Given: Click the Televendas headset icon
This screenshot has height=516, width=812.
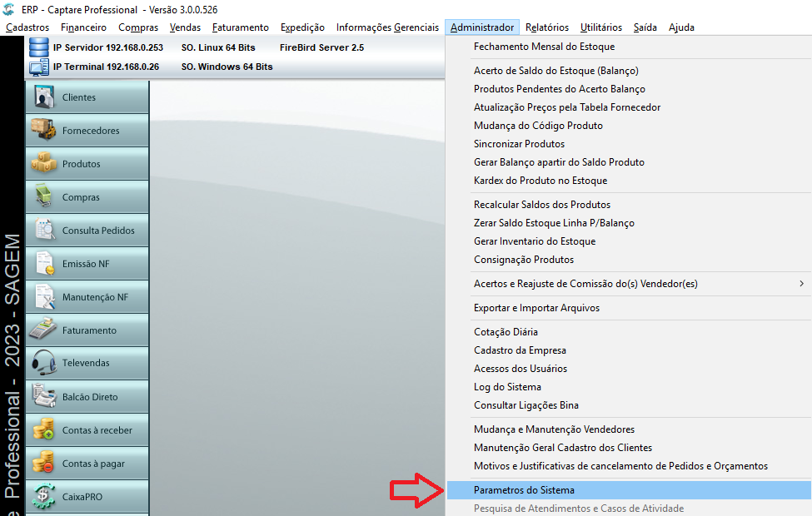Looking at the screenshot, I should pyautogui.click(x=44, y=362).
